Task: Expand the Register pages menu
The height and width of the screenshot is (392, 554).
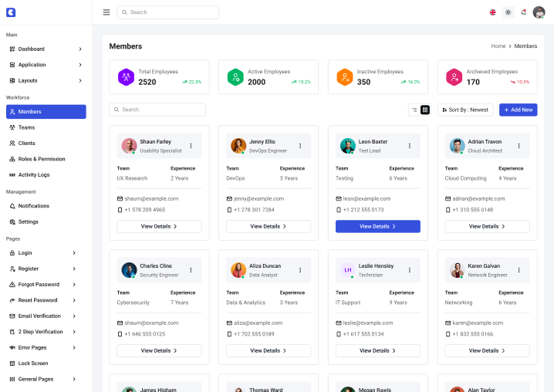Action: tap(42, 269)
